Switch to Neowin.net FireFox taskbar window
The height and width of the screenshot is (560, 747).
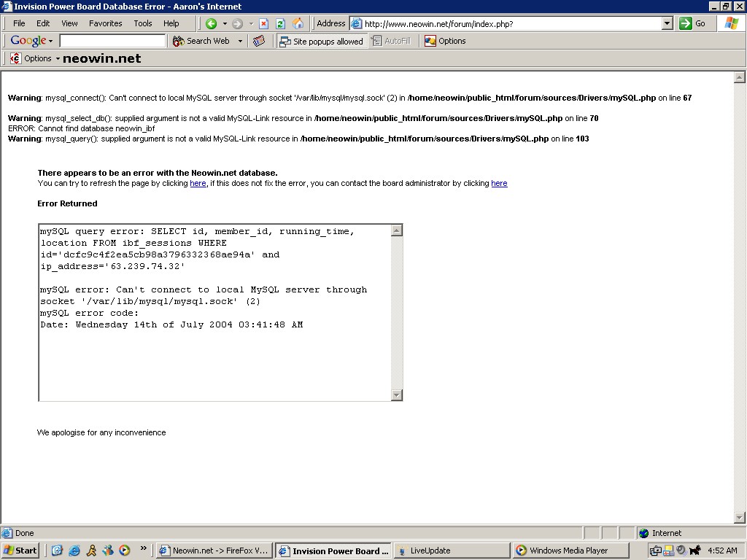(215, 551)
